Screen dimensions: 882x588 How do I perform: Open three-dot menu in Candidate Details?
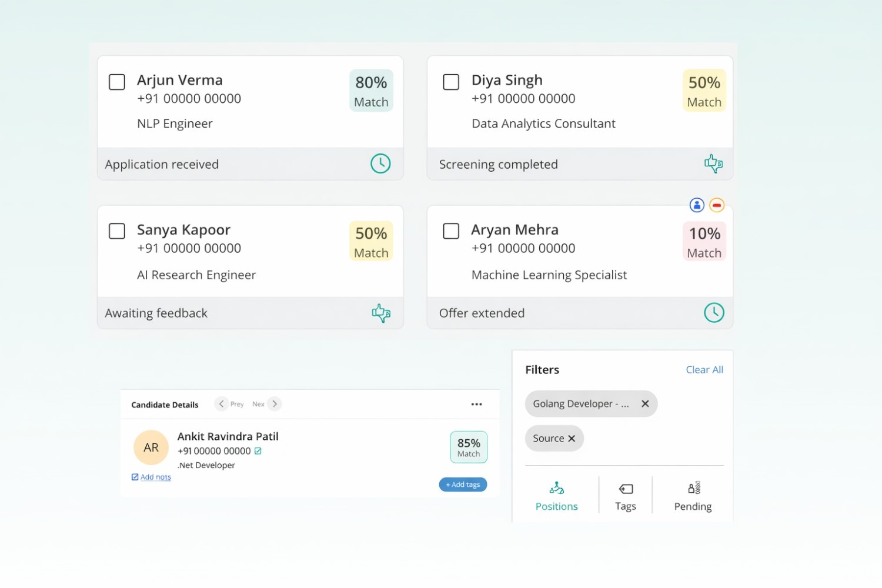click(476, 405)
